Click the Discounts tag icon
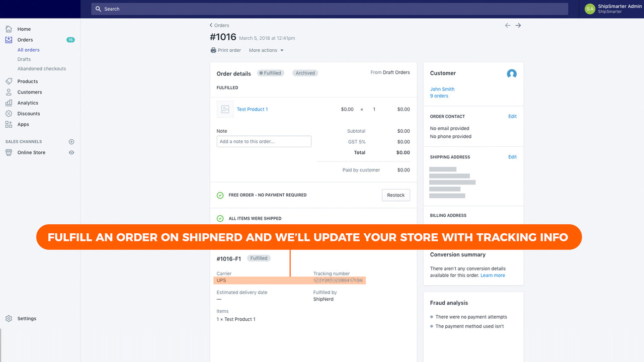Image resolution: width=644 pixels, height=362 pixels. point(10,113)
